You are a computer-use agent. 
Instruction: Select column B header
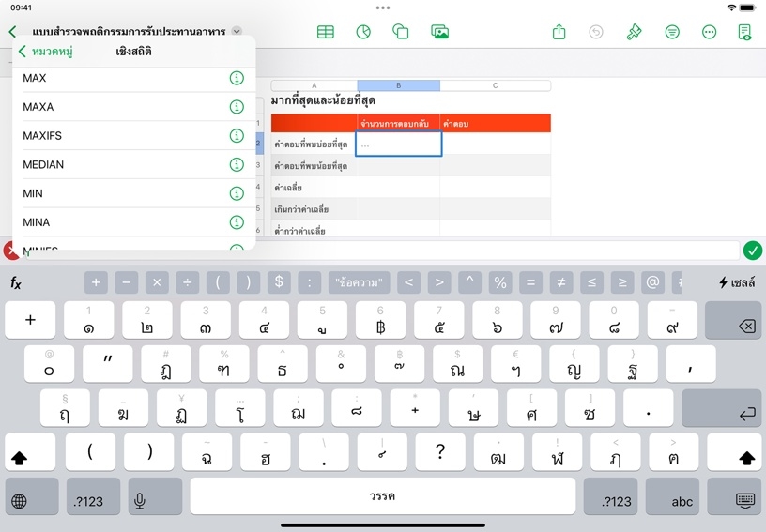(x=398, y=85)
